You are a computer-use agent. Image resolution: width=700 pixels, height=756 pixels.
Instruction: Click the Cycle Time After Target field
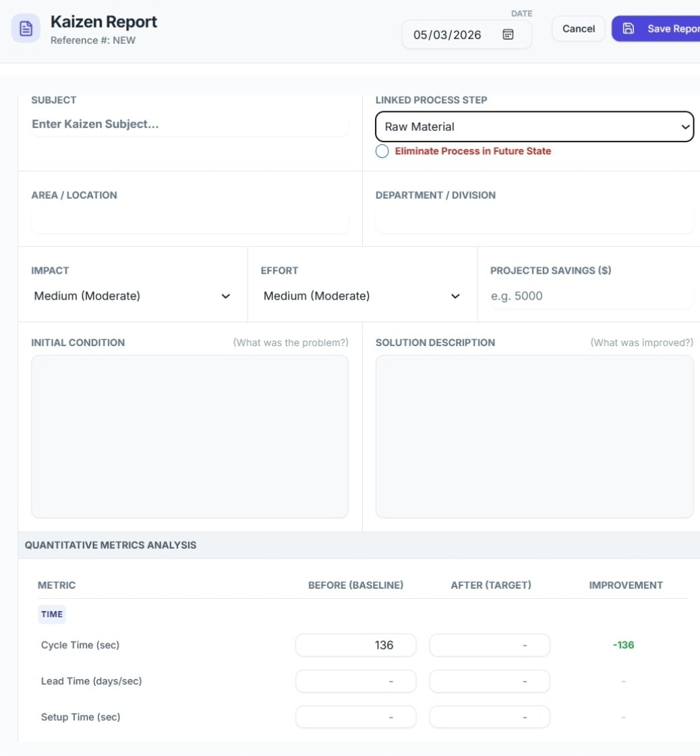click(x=490, y=645)
